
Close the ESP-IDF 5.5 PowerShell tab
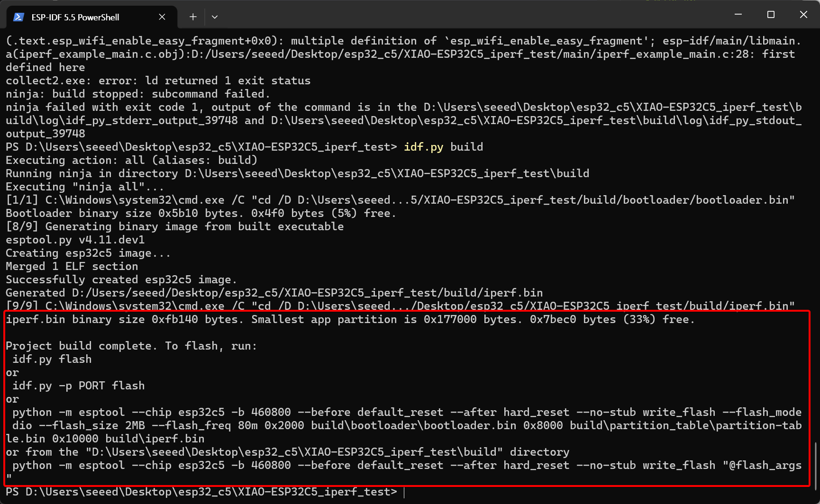click(162, 17)
